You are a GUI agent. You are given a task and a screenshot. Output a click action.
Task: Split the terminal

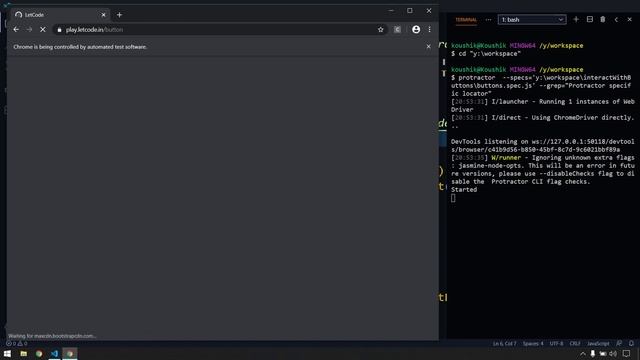(590, 19)
